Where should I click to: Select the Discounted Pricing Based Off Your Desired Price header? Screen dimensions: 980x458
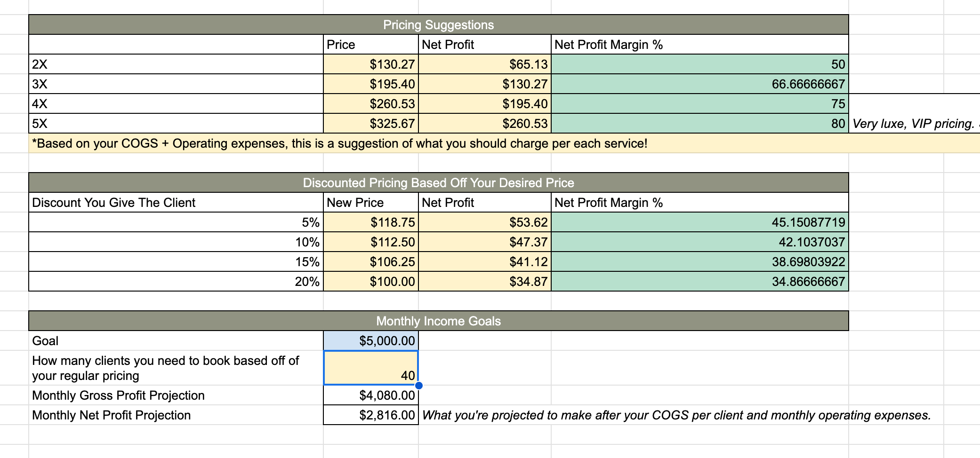(x=438, y=183)
